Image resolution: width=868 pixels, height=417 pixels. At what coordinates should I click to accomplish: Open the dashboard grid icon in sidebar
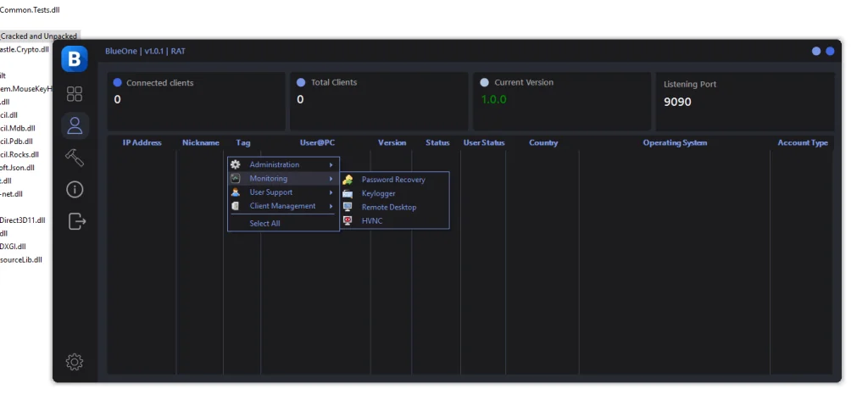(x=75, y=94)
